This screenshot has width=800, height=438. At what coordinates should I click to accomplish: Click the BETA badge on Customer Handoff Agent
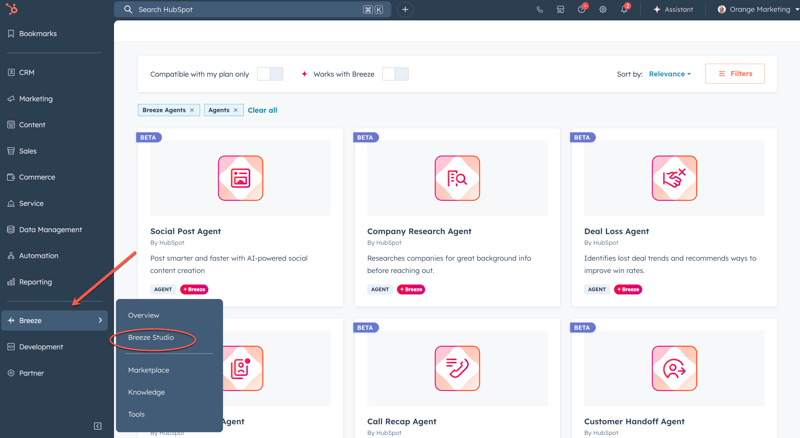click(x=582, y=328)
